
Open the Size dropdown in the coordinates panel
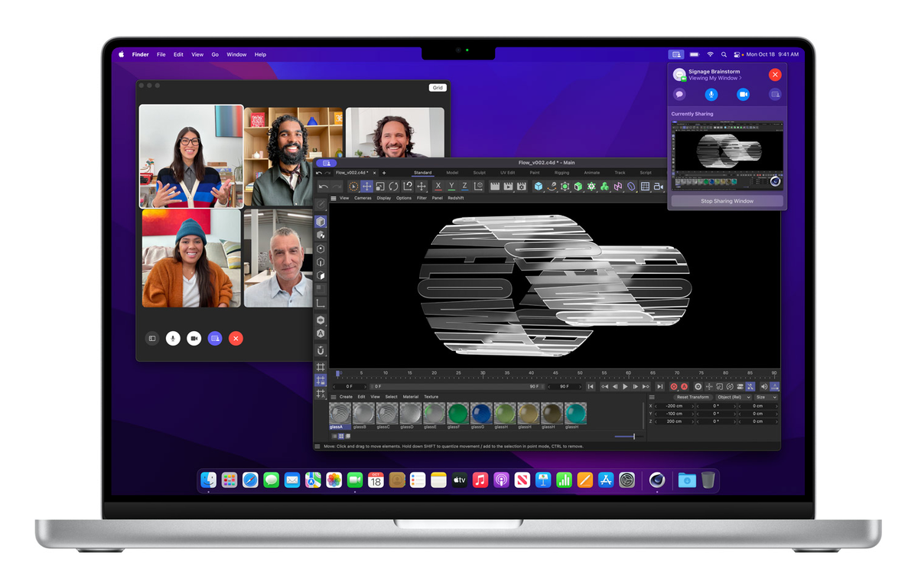tap(766, 397)
